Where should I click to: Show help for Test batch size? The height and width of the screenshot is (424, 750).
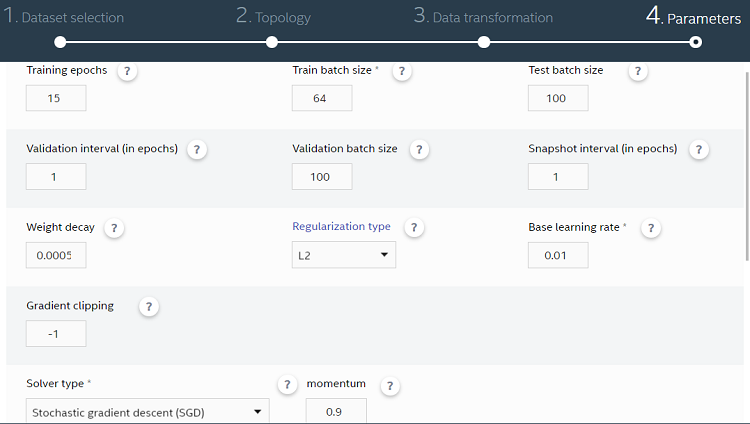(x=638, y=71)
